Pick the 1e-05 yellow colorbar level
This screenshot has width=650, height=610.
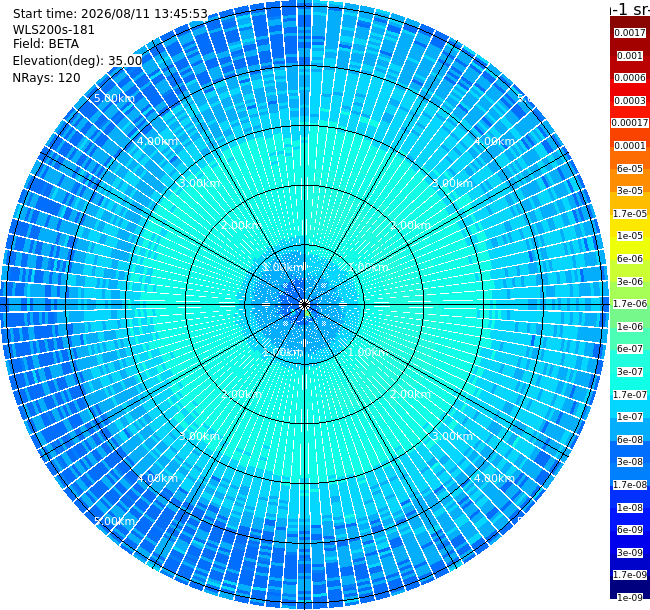click(630, 236)
